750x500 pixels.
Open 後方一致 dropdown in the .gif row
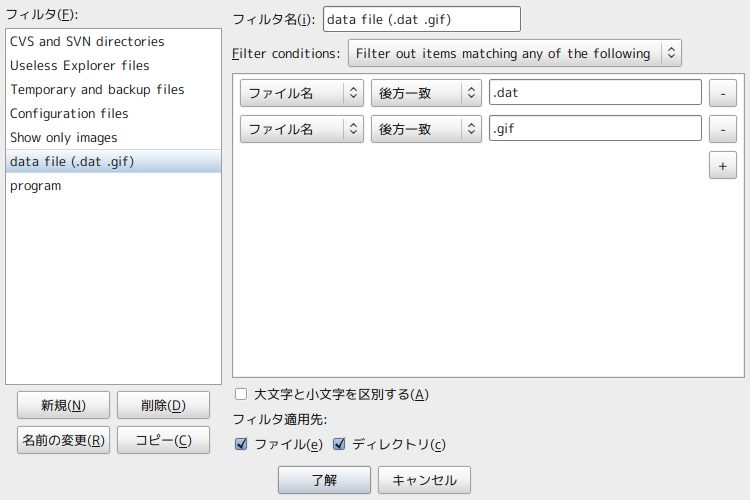426,129
